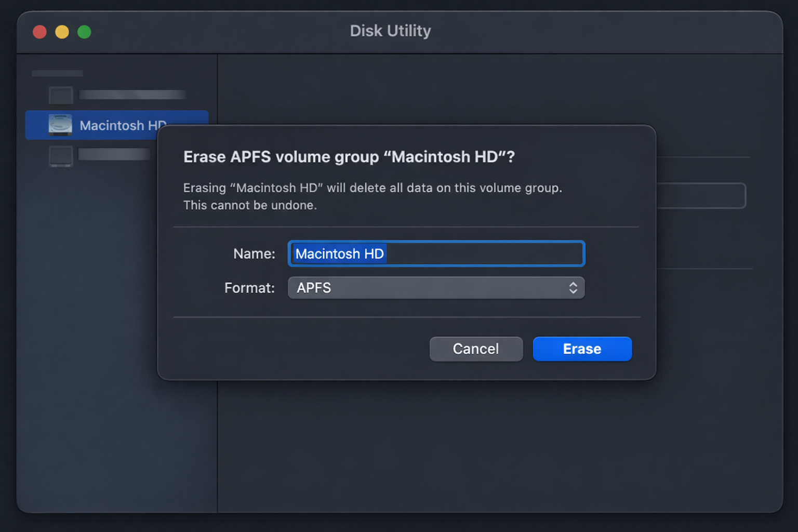Click the Disk Utility window title
This screenshot has height=532, width=798.
tap(390, 31)
